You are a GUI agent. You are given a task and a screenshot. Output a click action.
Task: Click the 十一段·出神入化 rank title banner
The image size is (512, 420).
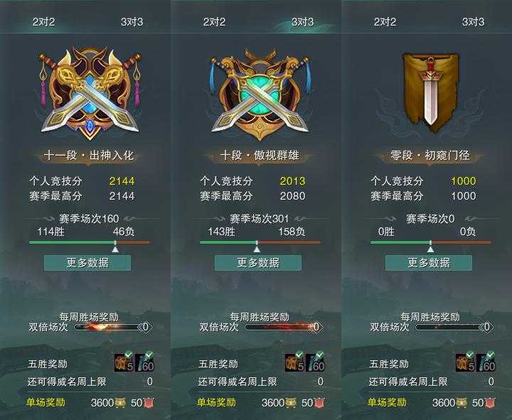pos(89,156)
